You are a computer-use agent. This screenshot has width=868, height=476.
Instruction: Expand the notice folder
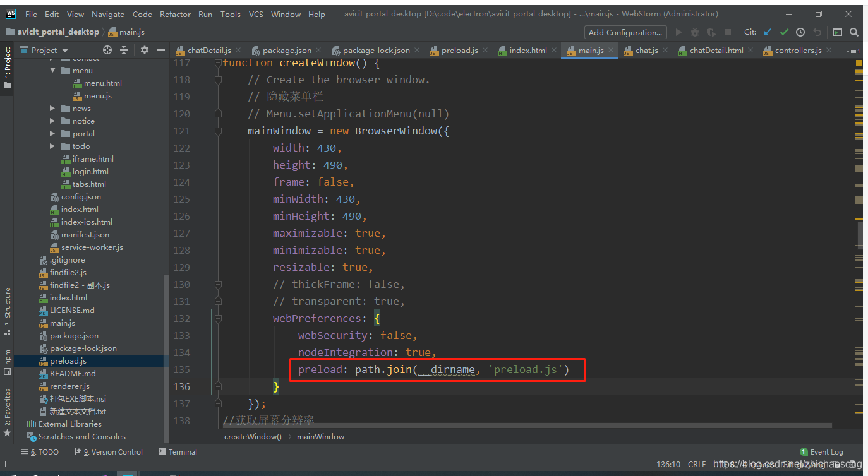click(x=53, y=121)
